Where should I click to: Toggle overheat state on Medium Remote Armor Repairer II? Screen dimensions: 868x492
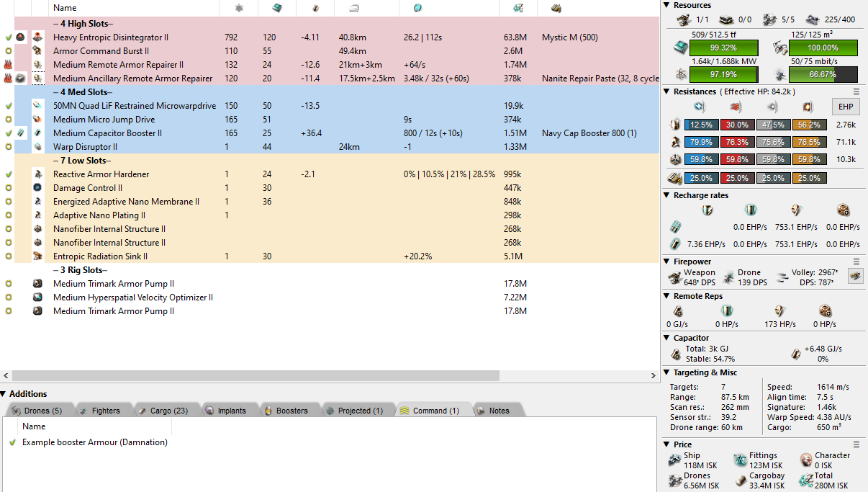[8, 65]
